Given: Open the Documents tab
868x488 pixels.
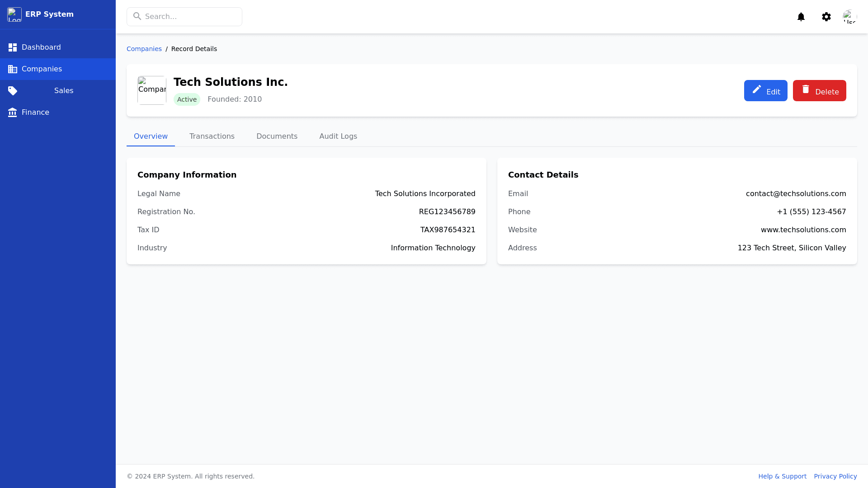Looking at the screenshot, I should tap(277, 136).
